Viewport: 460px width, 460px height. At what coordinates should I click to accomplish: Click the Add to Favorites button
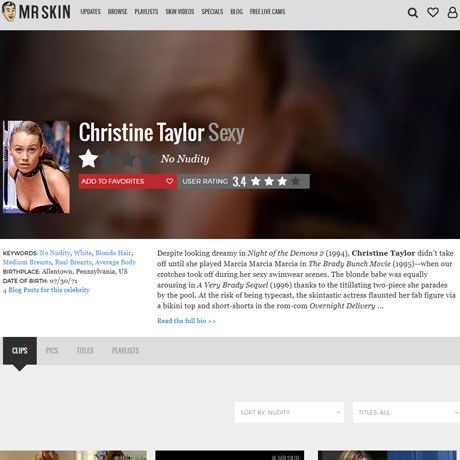tap(128, 181)
